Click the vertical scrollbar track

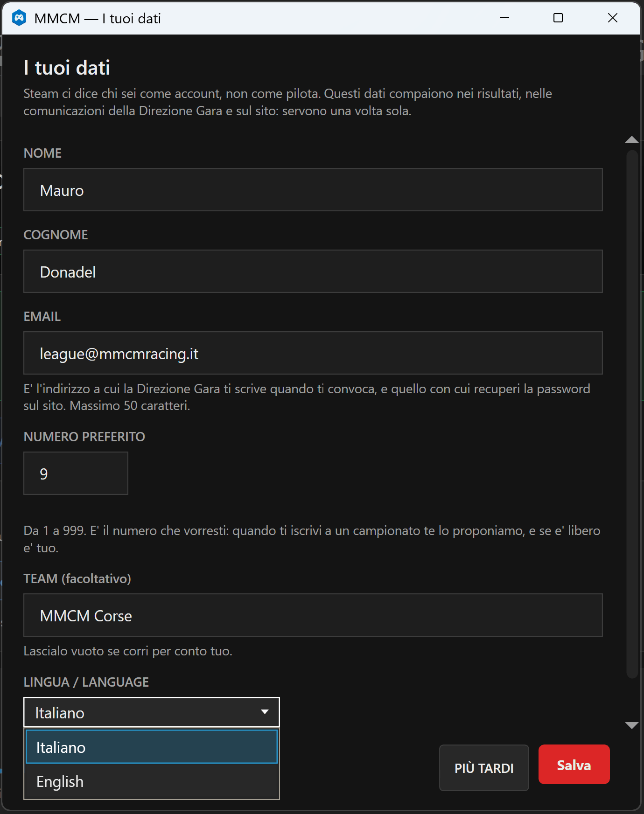tap(632, 414)
